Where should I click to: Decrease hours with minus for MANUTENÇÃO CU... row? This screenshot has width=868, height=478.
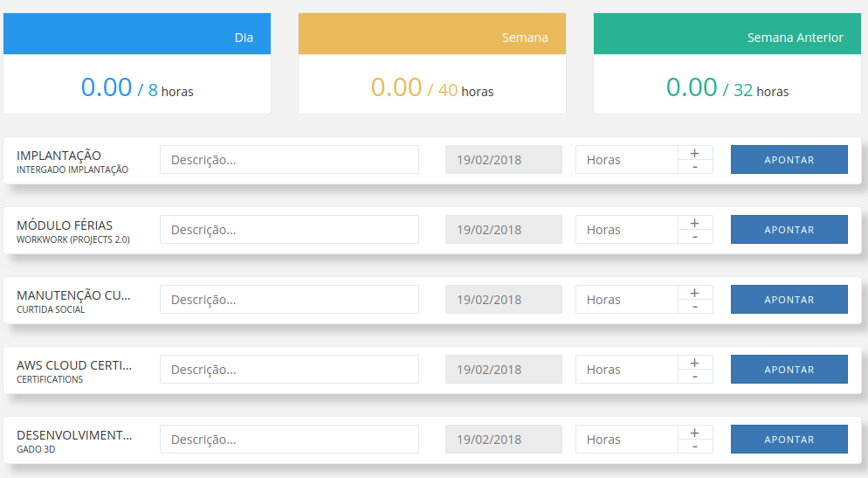[x=695, y=307]
